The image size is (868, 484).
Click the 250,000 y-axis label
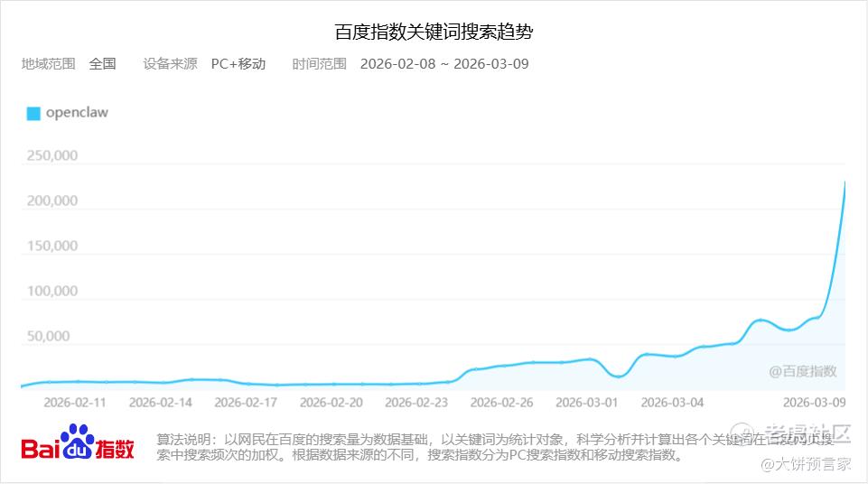pyautogui.click(x=52, y=155)
